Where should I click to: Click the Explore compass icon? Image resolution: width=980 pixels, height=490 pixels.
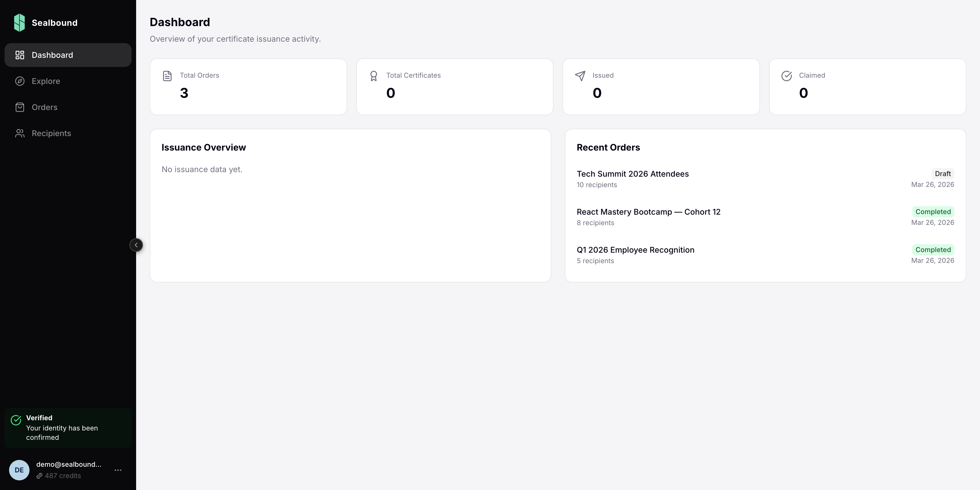click(x=20, y=81)
